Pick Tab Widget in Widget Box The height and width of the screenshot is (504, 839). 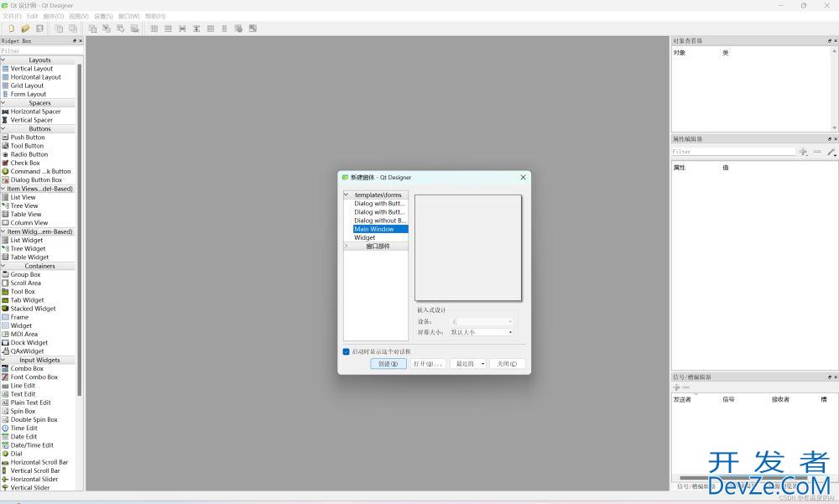[x=27, y=300]
